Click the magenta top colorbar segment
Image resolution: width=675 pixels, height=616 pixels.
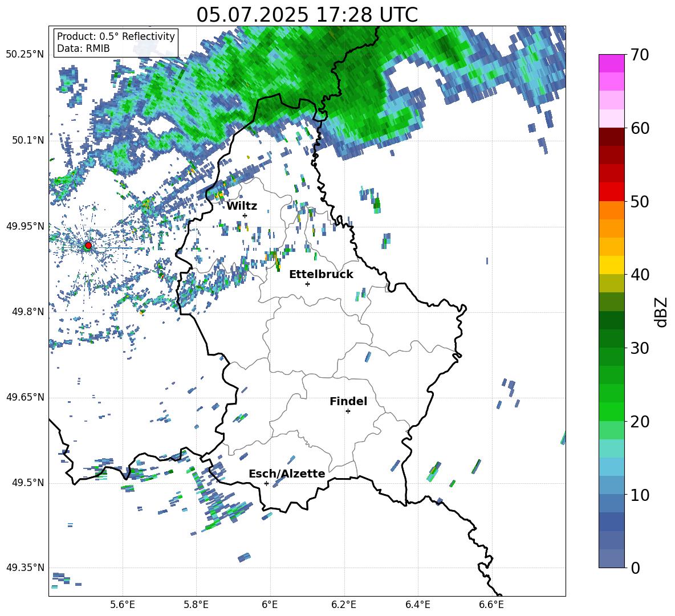[x=611, y=63]
